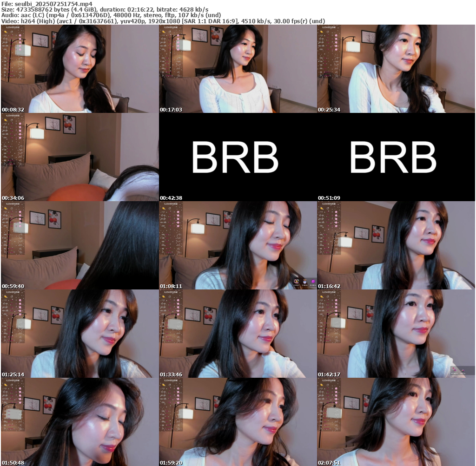The width and height of the screenshot is (476, 466).
Task: Open the thumbnail stamped 01:42:17
Action: point(396,334)
